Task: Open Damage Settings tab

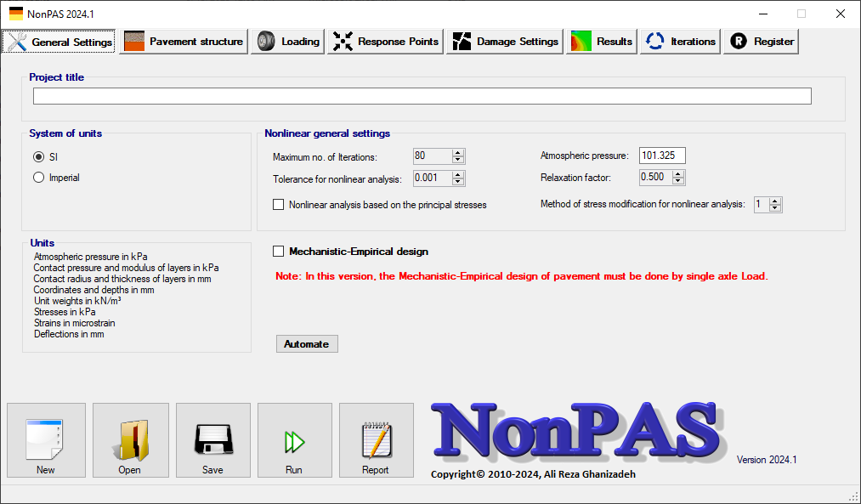Action: (505, 42)
